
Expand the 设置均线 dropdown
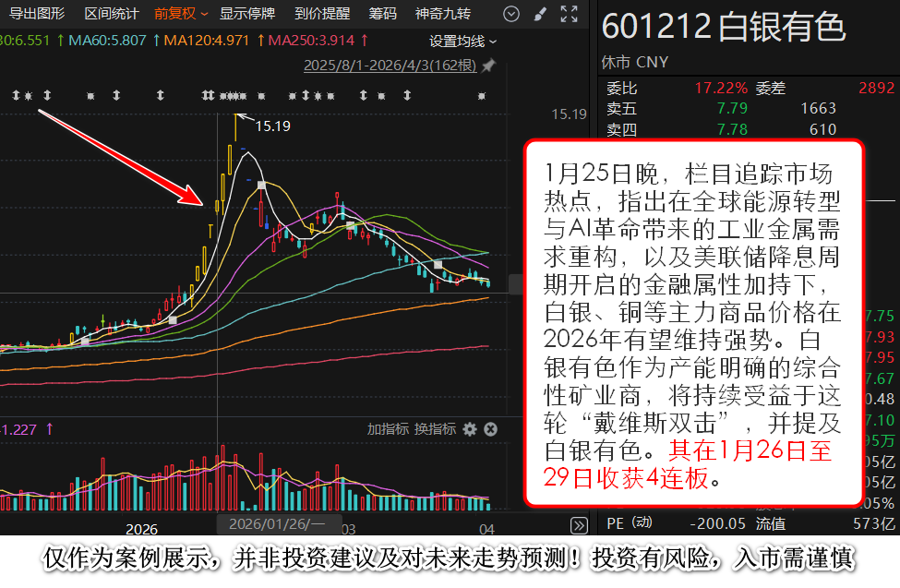(x=462, y=42)
